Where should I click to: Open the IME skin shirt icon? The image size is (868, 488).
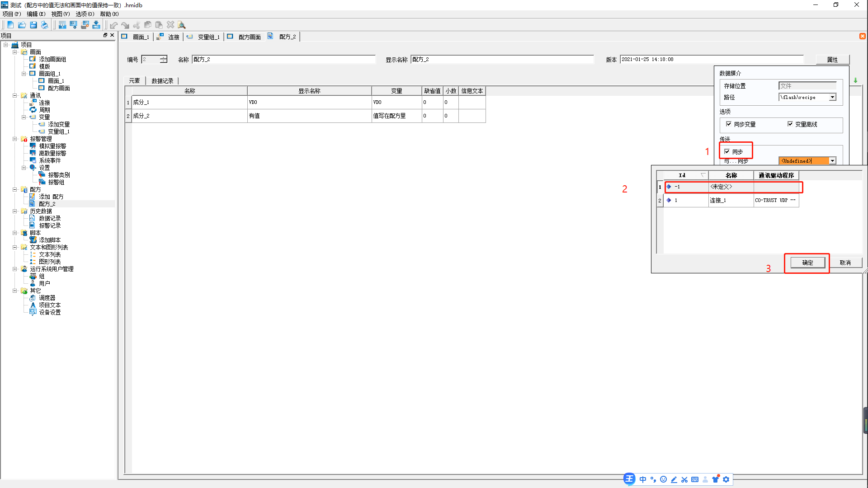[x=716, y=479]
